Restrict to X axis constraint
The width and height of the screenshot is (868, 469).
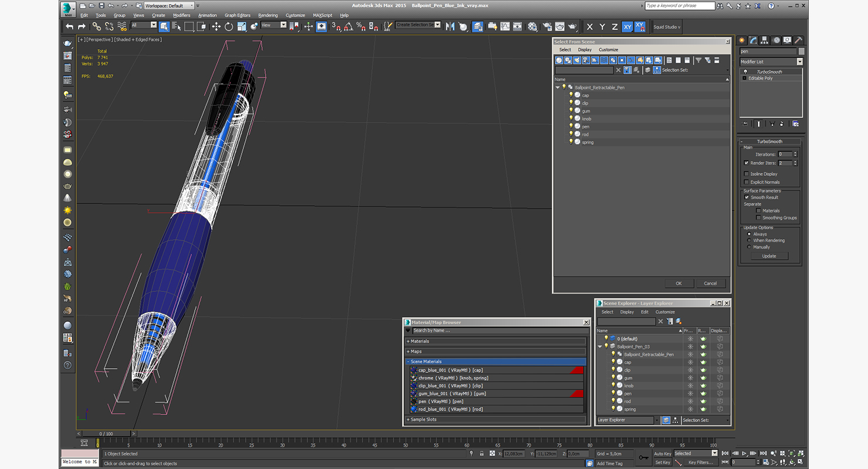point(589,27)
